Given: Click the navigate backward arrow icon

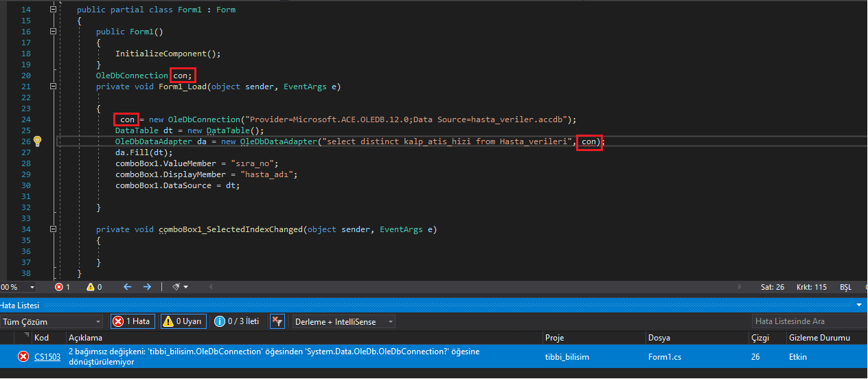Looking at the screenshot, I should [127, 287].
